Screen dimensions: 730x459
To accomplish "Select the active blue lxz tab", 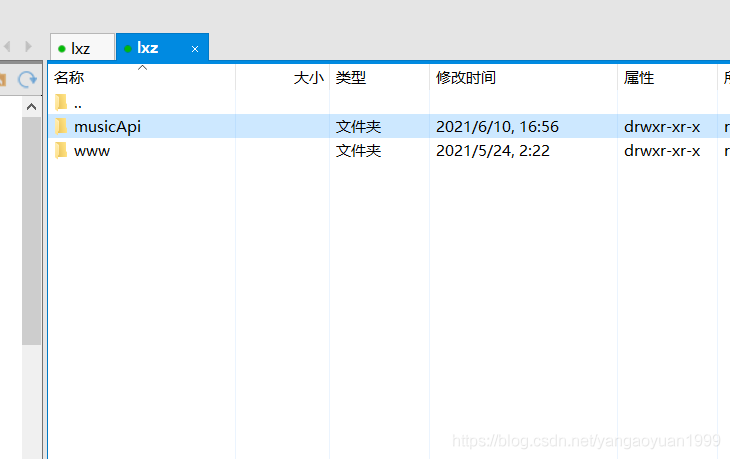I will [162, 47].
